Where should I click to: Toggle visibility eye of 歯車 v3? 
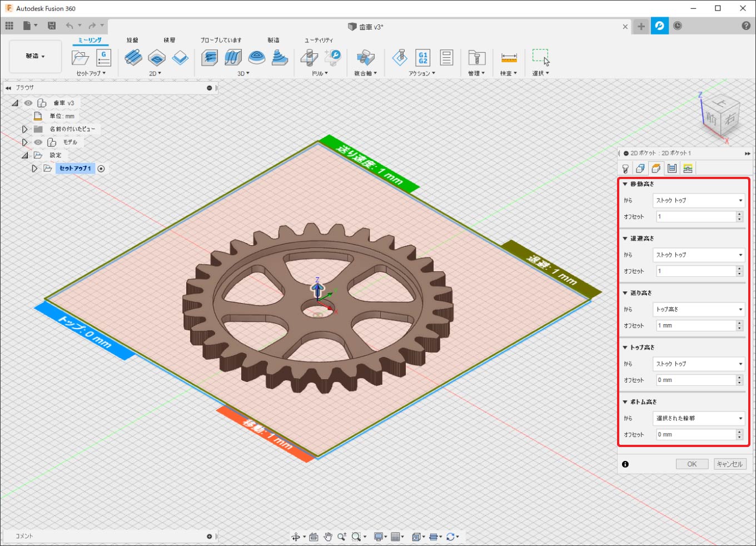point(28,103)
